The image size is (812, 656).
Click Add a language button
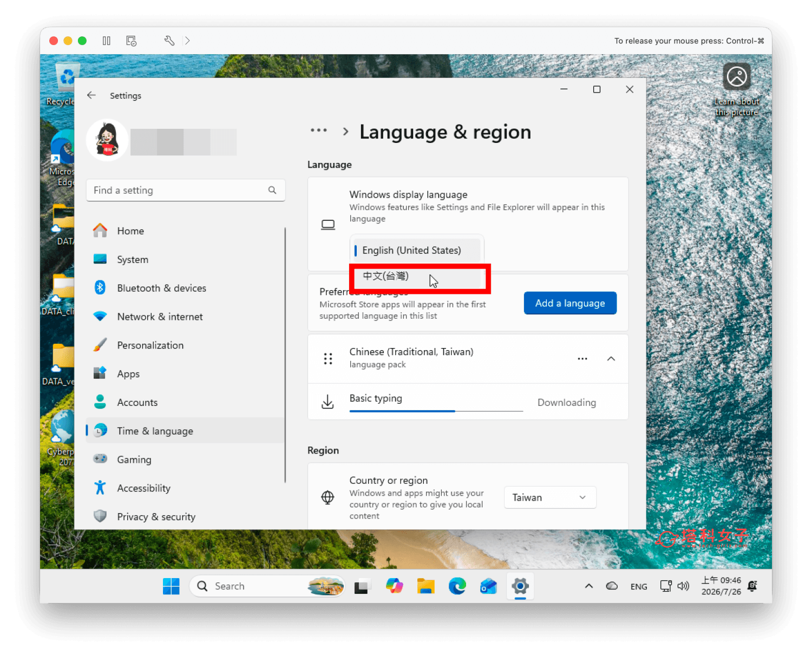(570, 303)
